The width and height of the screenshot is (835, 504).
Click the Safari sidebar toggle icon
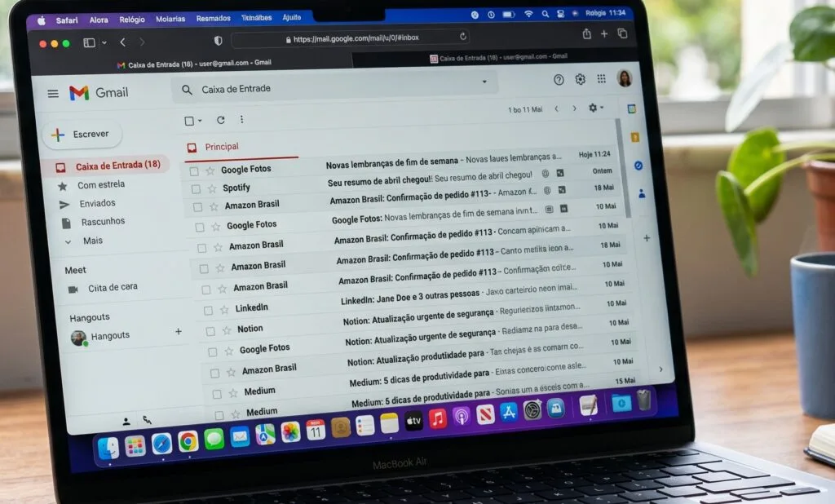[89, 42]
